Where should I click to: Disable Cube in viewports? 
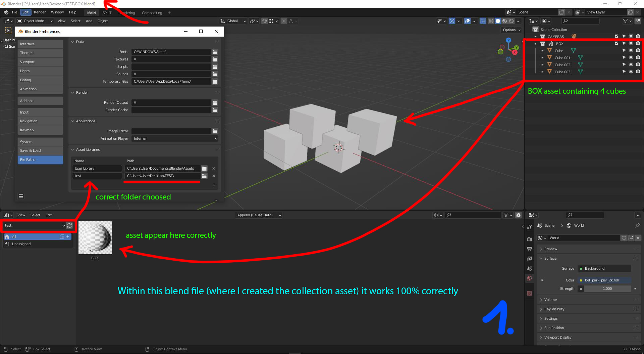631,51
